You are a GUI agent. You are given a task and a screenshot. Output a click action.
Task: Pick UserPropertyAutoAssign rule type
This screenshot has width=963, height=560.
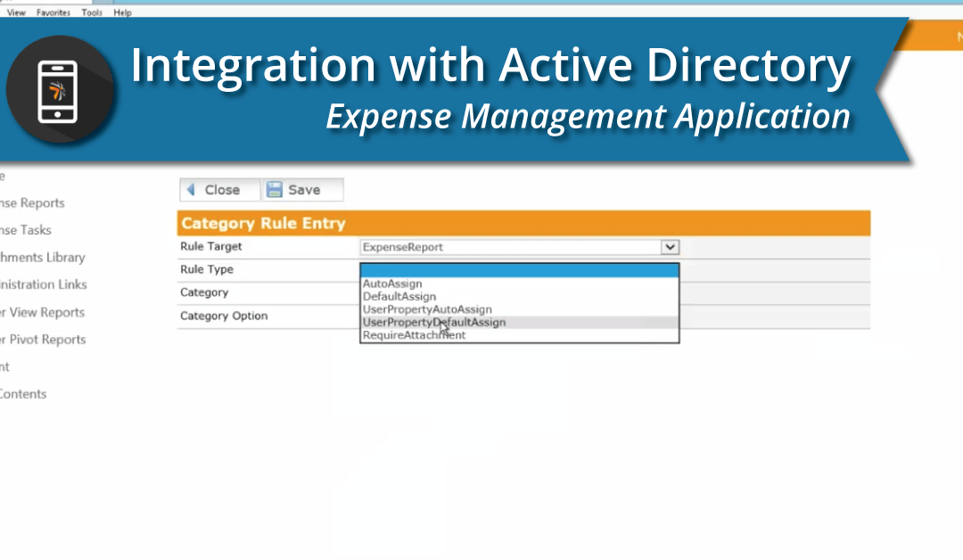(520, 309)
